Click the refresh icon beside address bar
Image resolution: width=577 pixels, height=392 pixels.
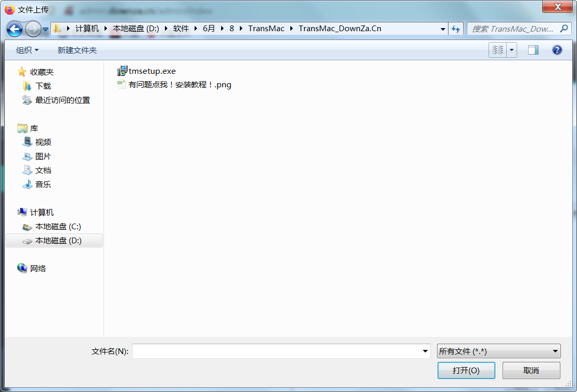pyautogui.click(x=456, y=29)
